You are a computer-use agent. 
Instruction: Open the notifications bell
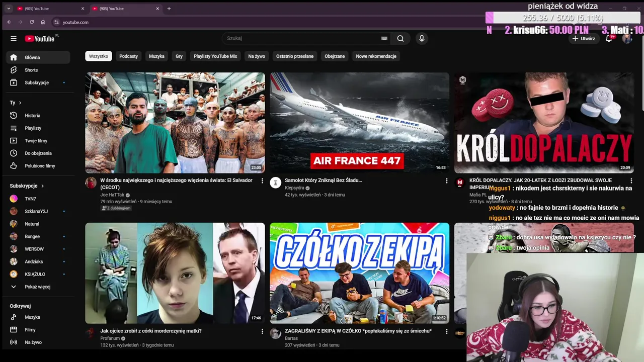[609, 38]
